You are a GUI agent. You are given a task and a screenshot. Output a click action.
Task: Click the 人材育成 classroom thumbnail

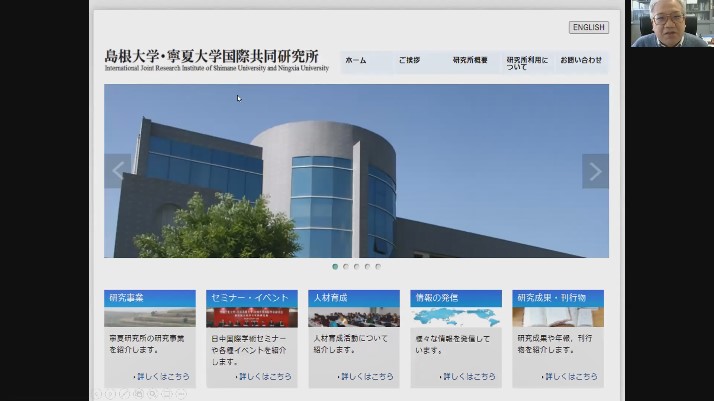click(x=354, y=317)
